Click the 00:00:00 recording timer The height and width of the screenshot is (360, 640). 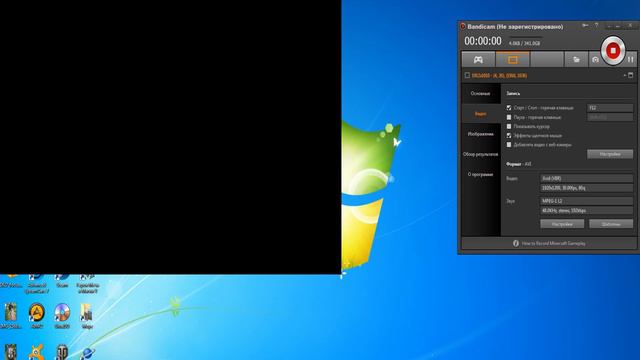(x=483, y=41)
